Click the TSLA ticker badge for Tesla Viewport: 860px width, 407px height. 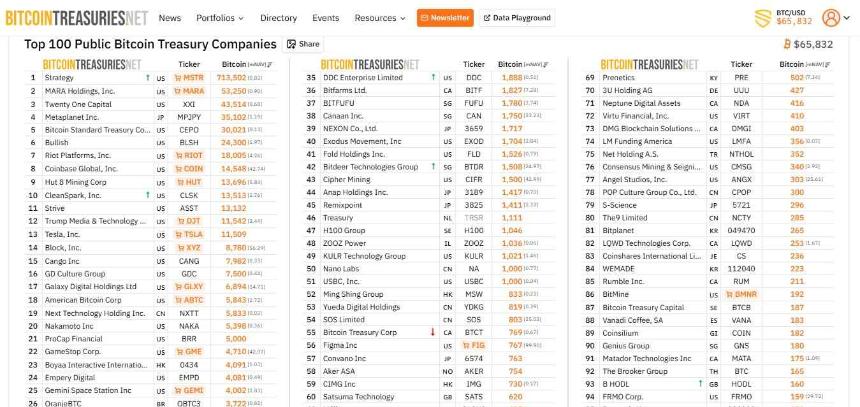pyautogui.click(x=189, y=234)
